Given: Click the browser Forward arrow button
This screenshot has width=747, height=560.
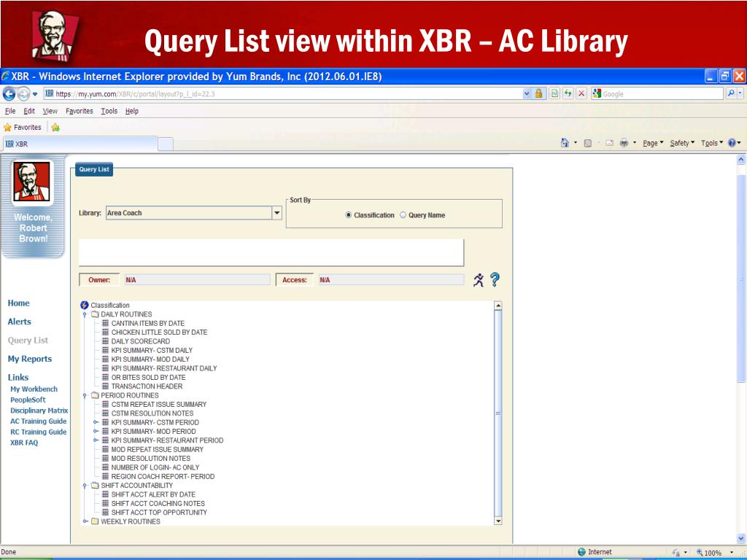Looking at the screenshot, I should (23, 94).
